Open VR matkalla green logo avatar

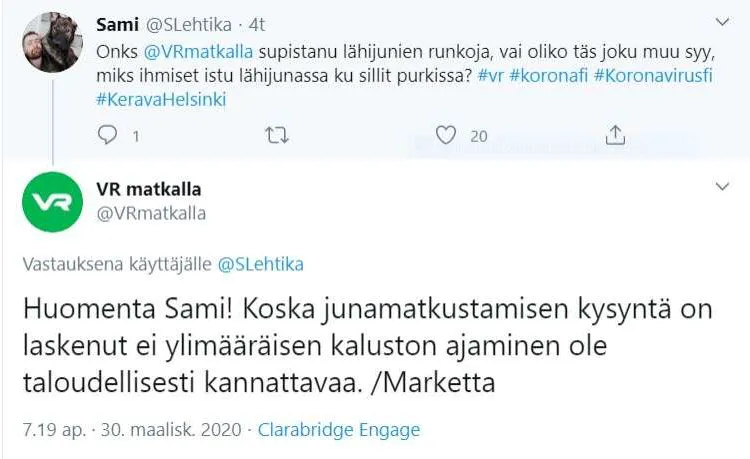pyautogui.click(x=52, y=202)
